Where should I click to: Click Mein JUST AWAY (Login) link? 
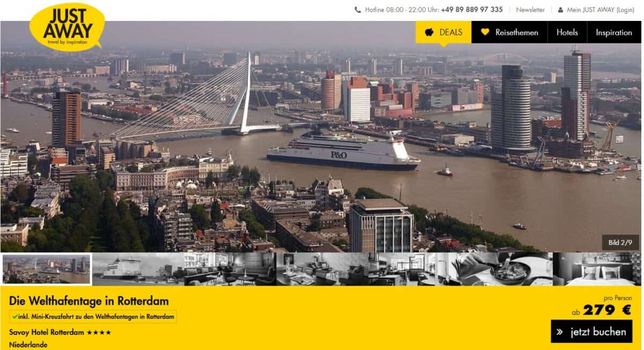click(x=601, y=10)
